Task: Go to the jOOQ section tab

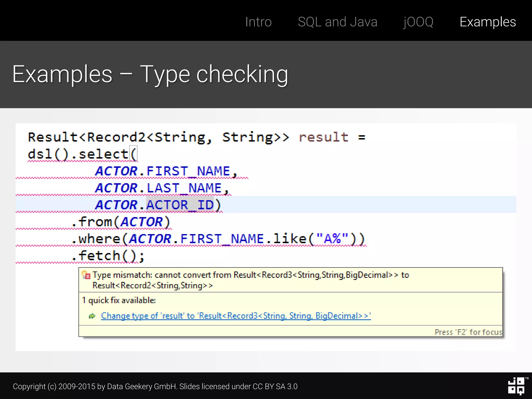Action: (x=418, y=22)
